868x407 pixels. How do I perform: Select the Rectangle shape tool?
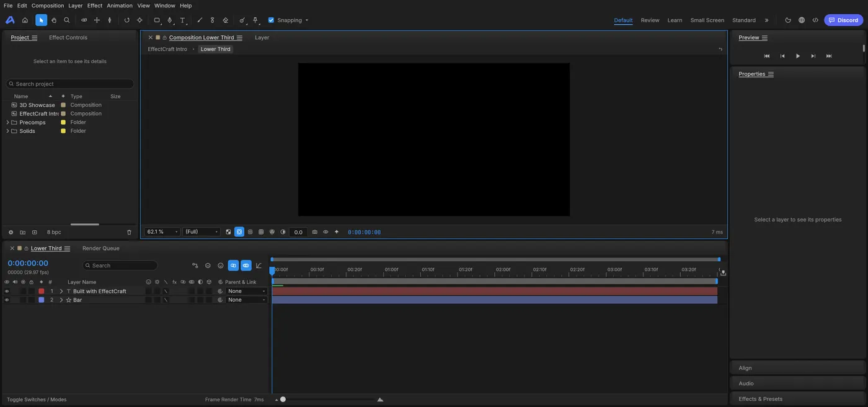pos(157,20)
